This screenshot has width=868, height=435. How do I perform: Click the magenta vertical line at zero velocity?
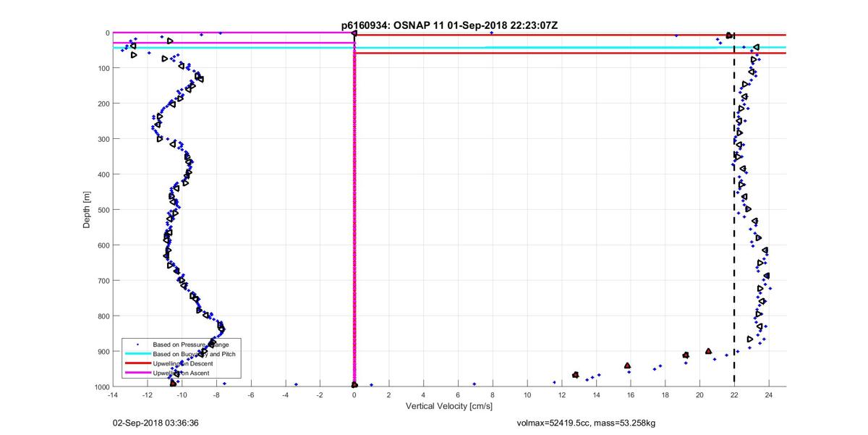tap(354, 210)
